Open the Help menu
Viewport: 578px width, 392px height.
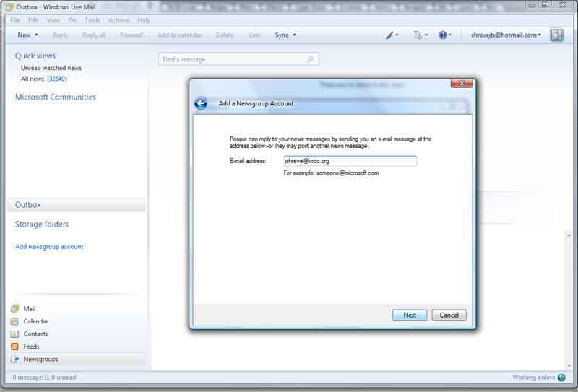click(144, 20)
